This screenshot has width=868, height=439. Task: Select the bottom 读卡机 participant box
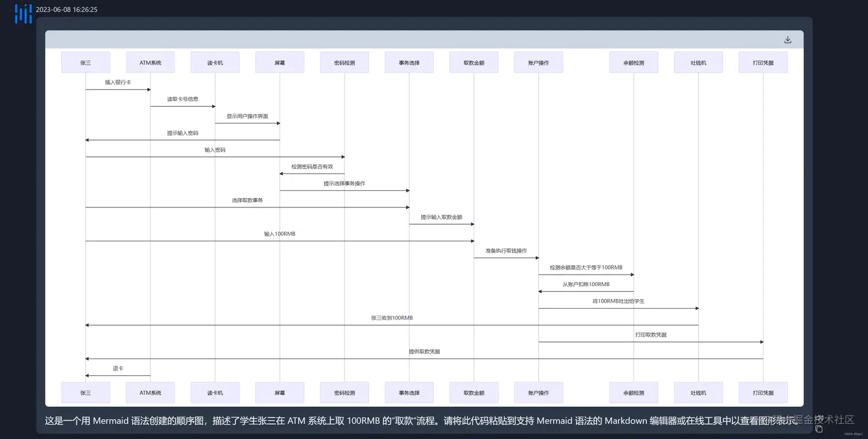[x=215, y=393]
